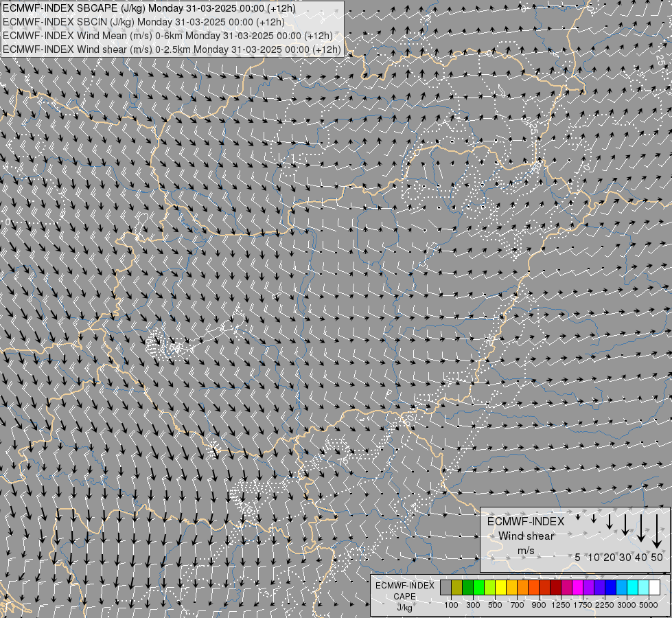Click the '3000' CAPE legend value
This screenshot has height=618, width=672.
pyautogui.click(x=627, y=605)
